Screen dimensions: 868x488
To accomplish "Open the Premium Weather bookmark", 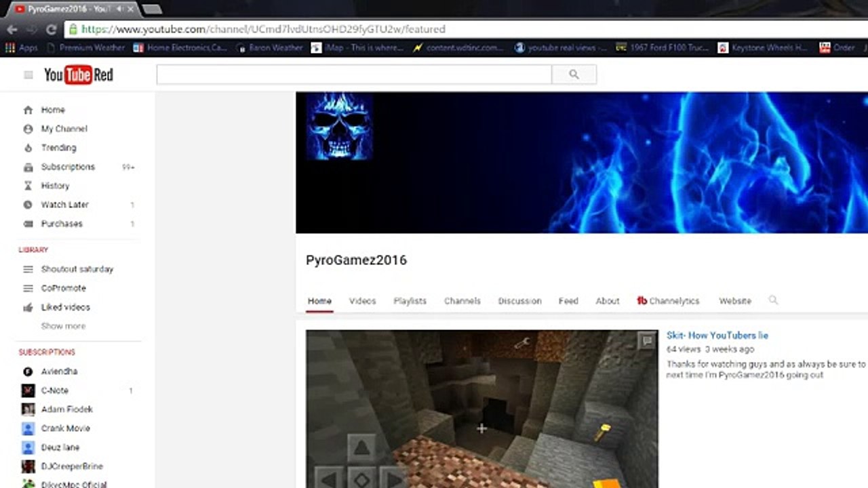I will (x=86, y=47).
